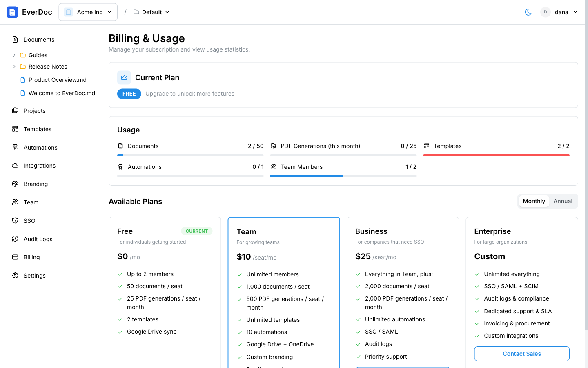Click the 'Priority support' Business feature
The image size is (588, 368).
386,357
